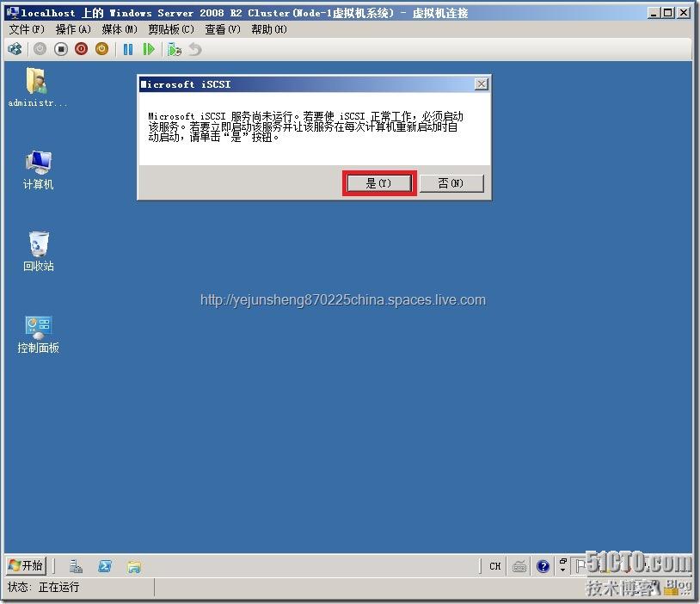Minimize the virtual machine connection window
The height and width of the screenshot is (604, 700).
654,13
